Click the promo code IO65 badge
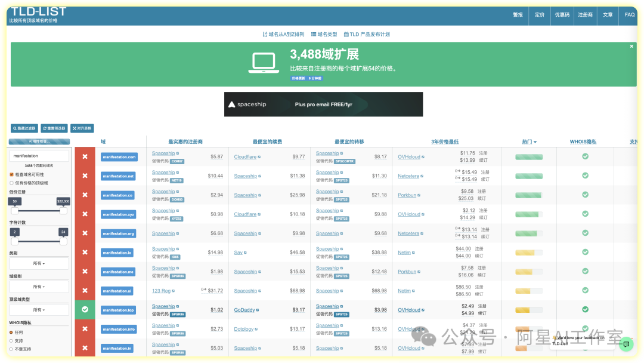This screenshot has width=644, height=363. pyautogui.click(x=175, y=257)
